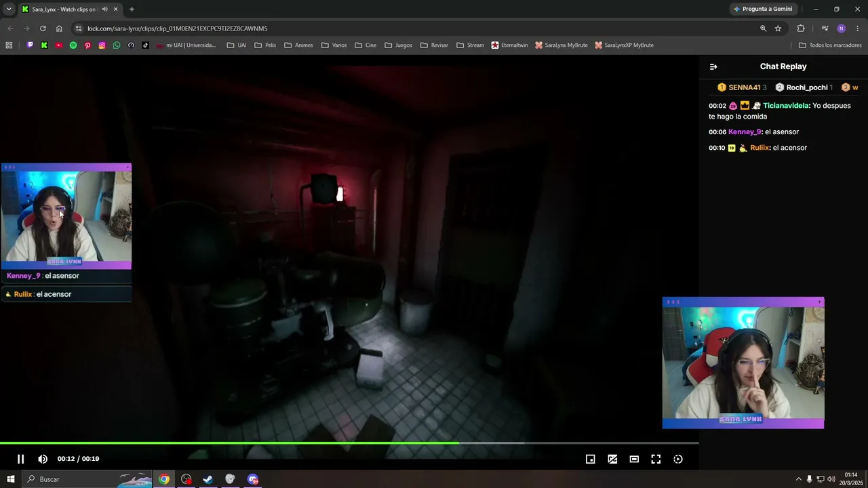
Task: Expand the Revisar bookmarks folder
Action: coord(434,45)
